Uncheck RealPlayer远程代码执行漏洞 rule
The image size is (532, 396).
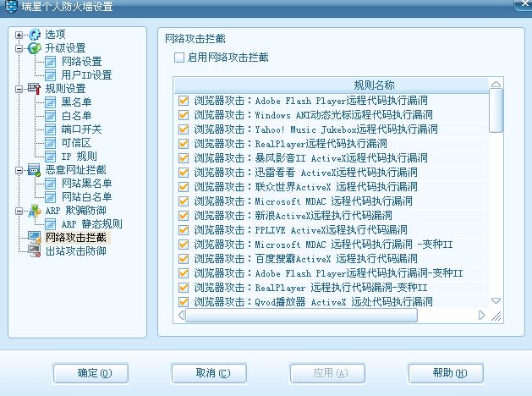(x=184, y=144)
